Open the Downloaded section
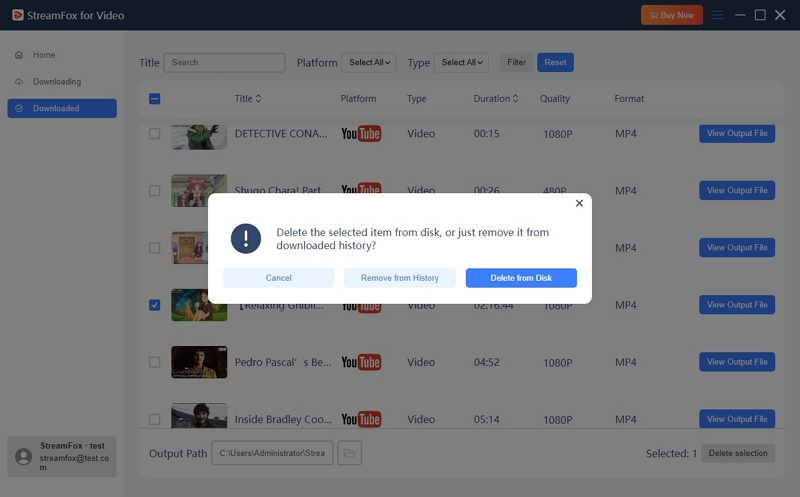The height and width of the screenshot is (497, 800). tap(62, 108)
